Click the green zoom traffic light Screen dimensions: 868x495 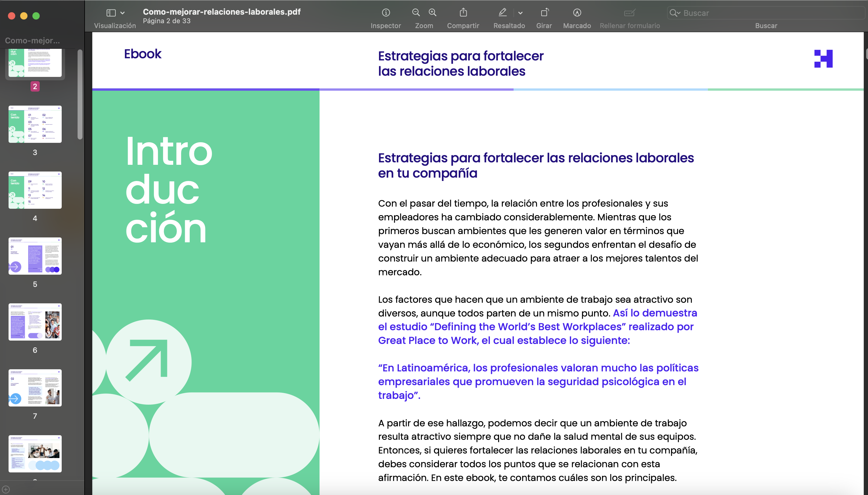pos(36,16)
